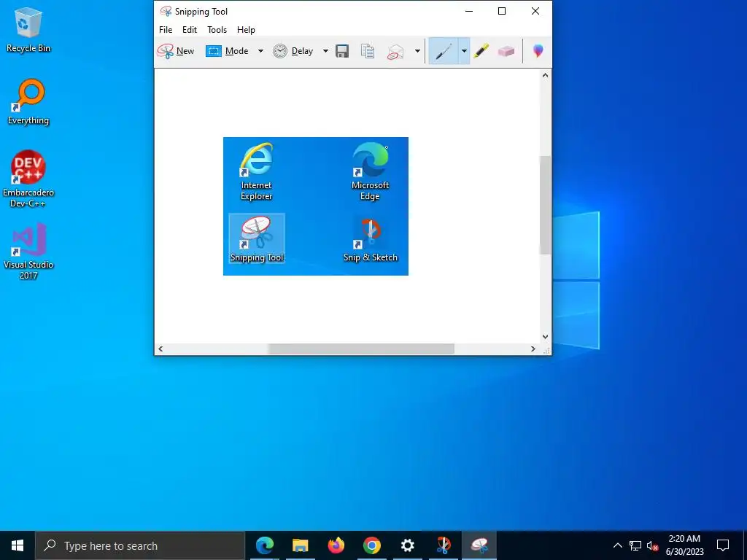Viewport: 747px width, 560px height.
Task: Click the vertical scrollbar thumb
Action: pyautogui.click(x=545, y=205)
